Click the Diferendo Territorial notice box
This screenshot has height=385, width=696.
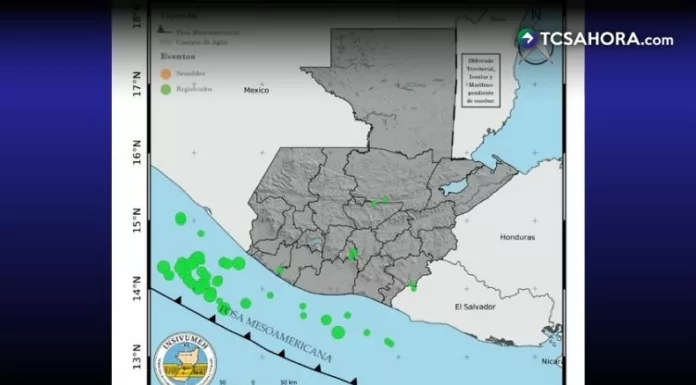coord(480,80)
